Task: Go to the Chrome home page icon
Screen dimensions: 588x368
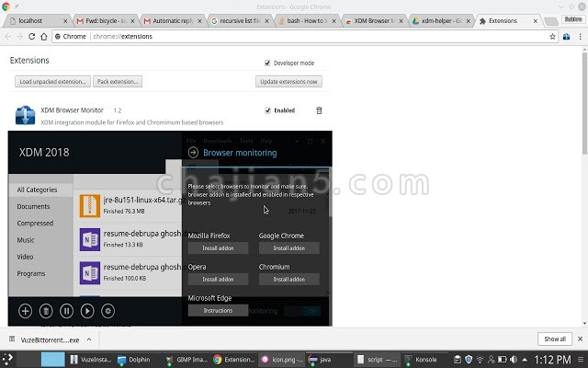Action: tap(44, 37)
